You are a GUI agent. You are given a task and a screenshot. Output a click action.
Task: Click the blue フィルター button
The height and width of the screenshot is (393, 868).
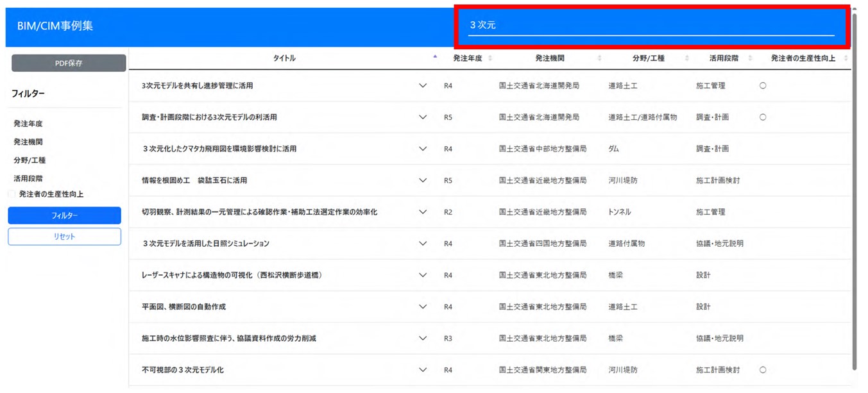pyautogui.click(x=64, y=215)
